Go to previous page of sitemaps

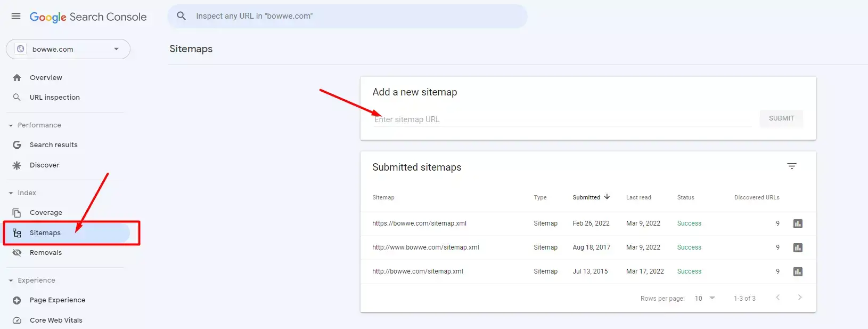tap(778, 298)
